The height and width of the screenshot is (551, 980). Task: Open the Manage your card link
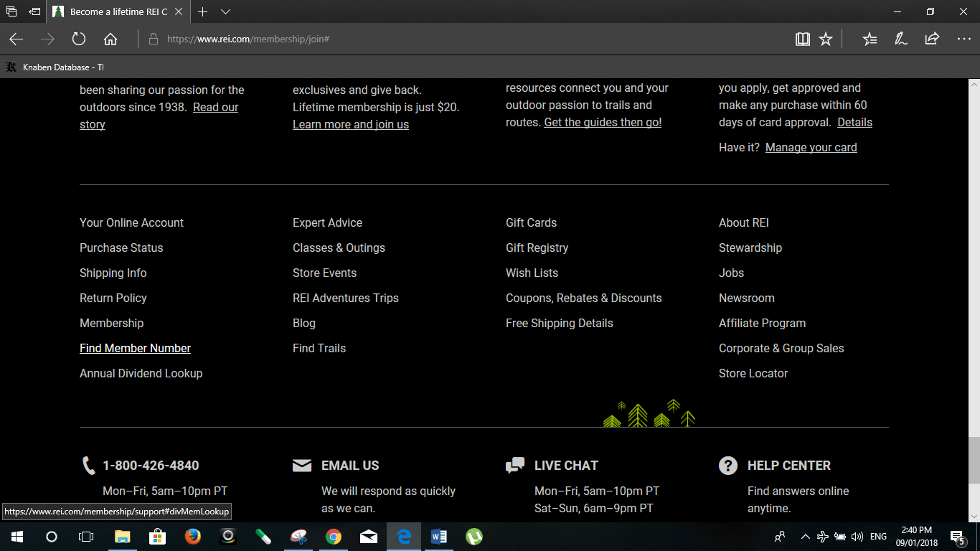pyautogui.click(x=811, y=147)
